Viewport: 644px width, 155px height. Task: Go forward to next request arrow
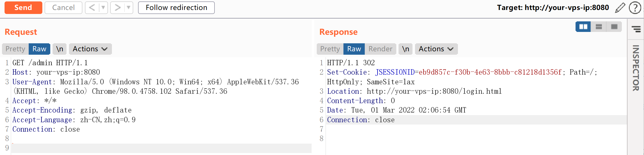(x=117, y=8)
